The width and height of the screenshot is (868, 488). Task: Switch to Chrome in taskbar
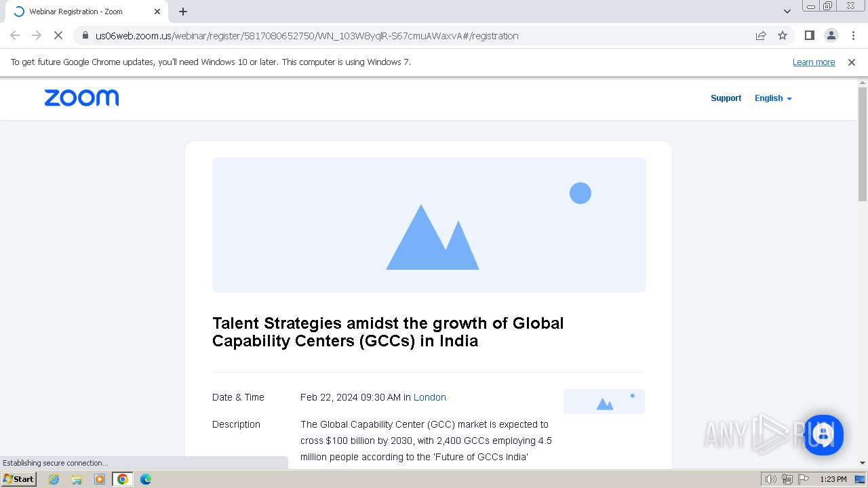[123, 479]
